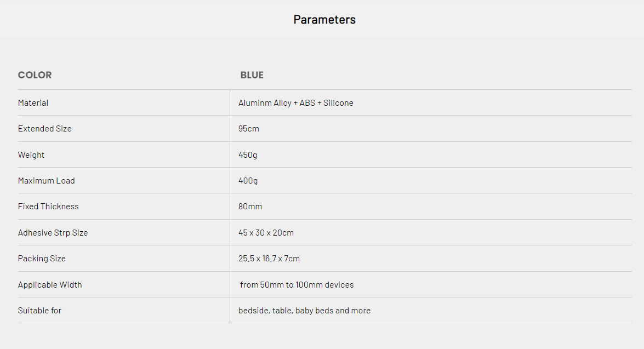Click the Applicable Width label

[50, 285]
